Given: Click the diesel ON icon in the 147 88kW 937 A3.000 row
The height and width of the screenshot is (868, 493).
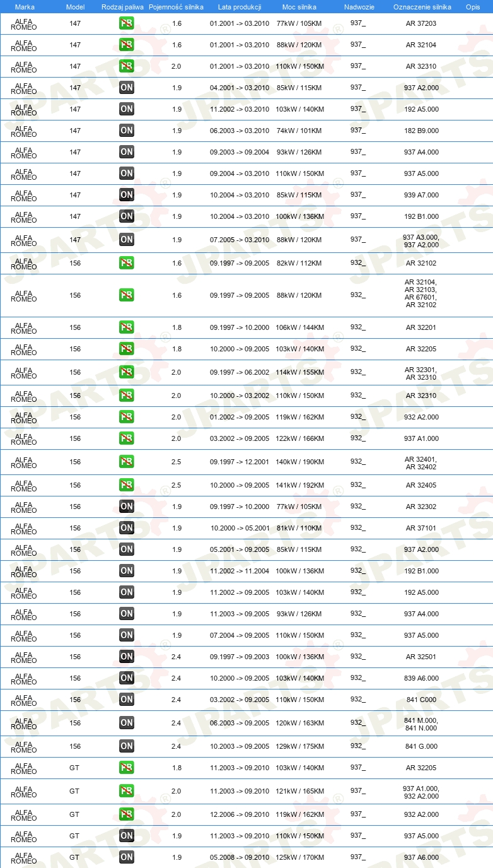Looking at the screenshot, I should (x=127, y=240).
